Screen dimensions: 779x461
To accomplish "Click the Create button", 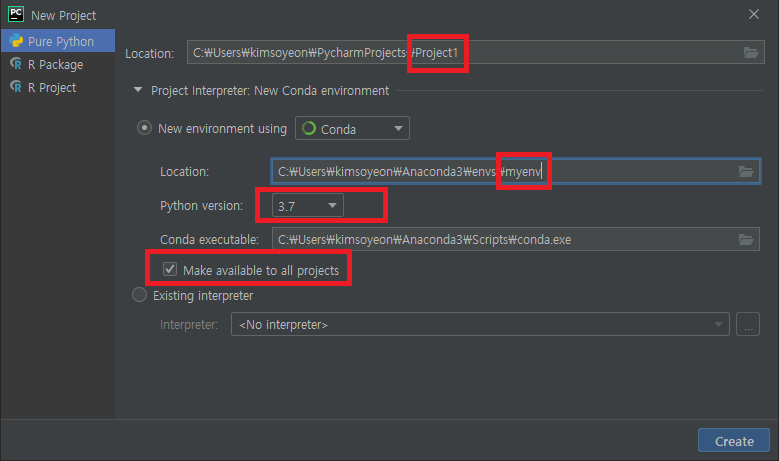I will pyautogui.click(x=734, y=441).
